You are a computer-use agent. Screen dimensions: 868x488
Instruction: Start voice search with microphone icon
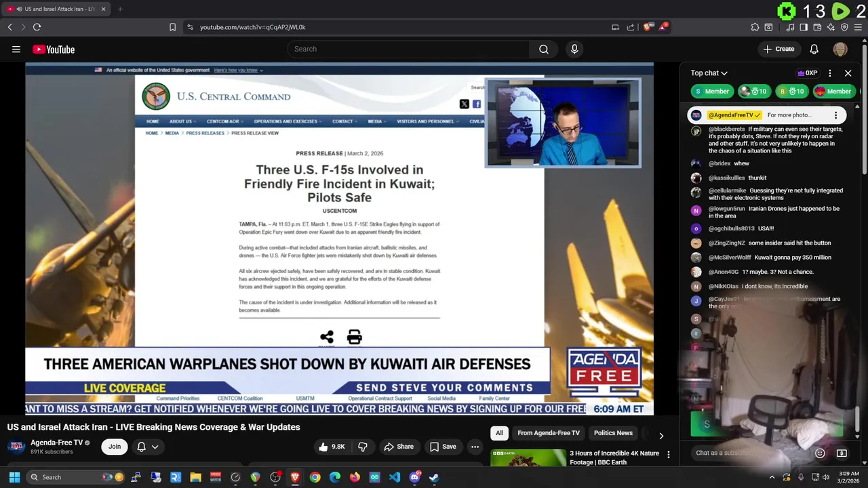574,49
